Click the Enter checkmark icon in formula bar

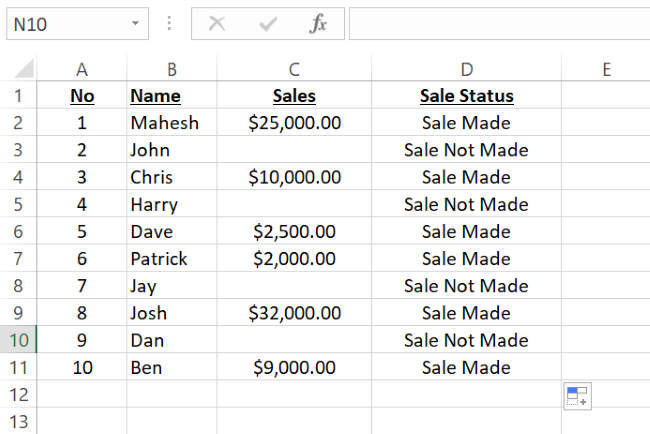[268, 24]
